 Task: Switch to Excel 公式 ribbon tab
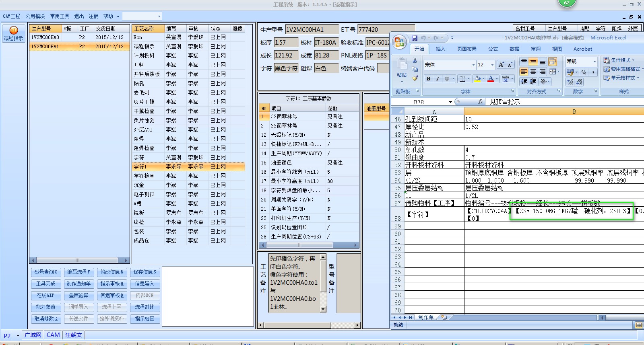tap(493, 49)
